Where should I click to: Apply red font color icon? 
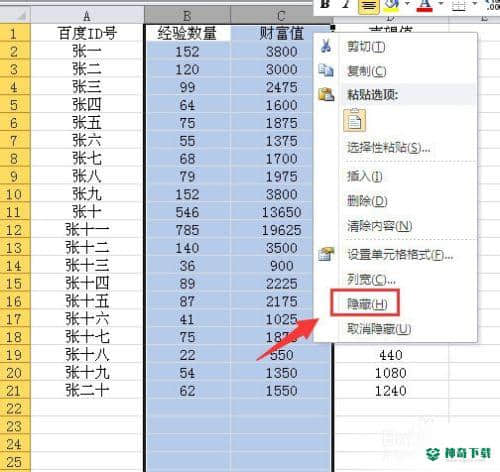(x=424, y=5)
